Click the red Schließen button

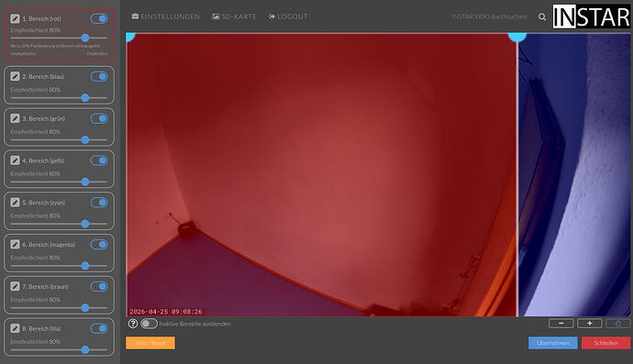click(605, 343)
